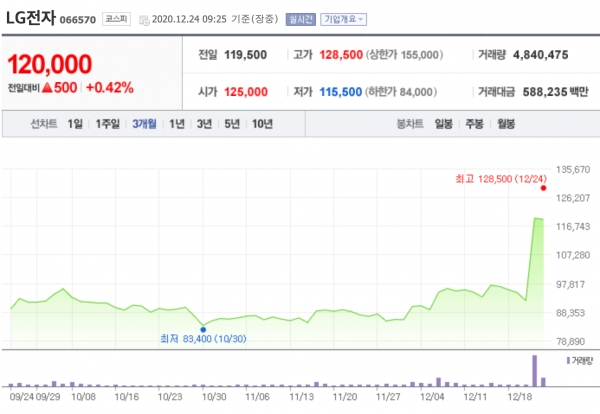Screen dimensions: 600x414
Task: Click the 거래대금 value 588,235 백만
Action: point(556,92)
